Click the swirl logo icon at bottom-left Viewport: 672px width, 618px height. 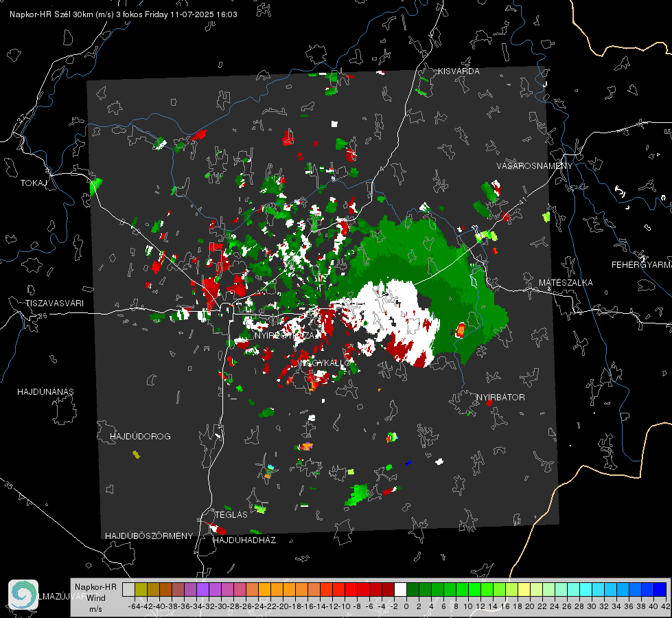(x=23, y=595)
